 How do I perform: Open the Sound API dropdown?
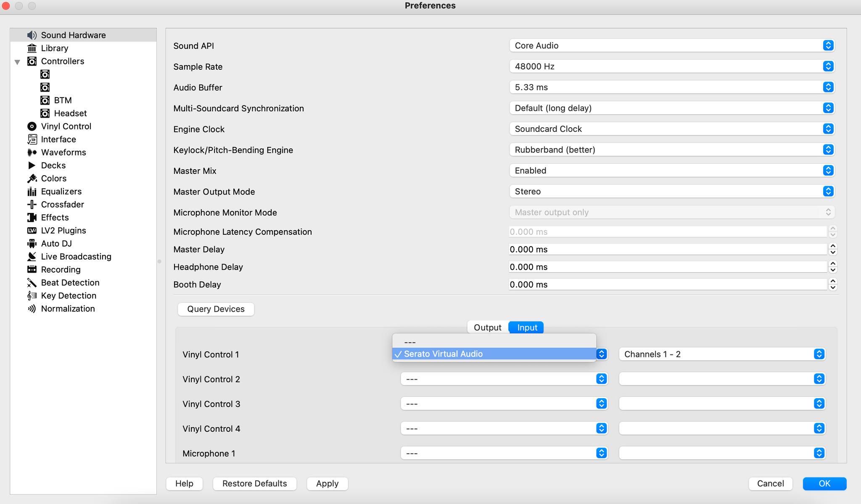point(672,45)
